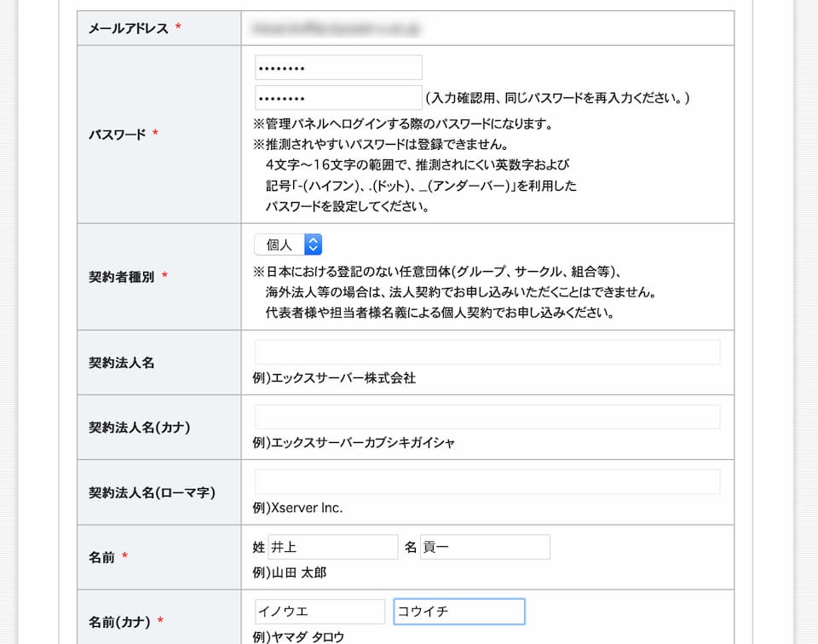
Task: Focus the first password input field
Action: coord(338,68)
